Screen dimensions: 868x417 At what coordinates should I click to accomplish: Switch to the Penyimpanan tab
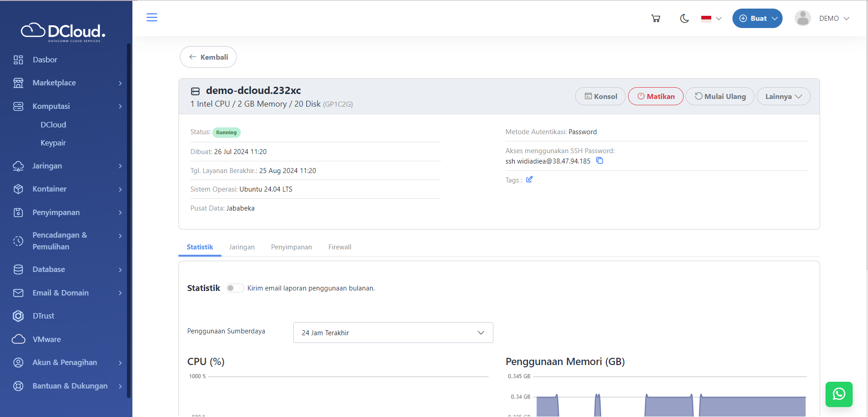(x=291, y=247)
